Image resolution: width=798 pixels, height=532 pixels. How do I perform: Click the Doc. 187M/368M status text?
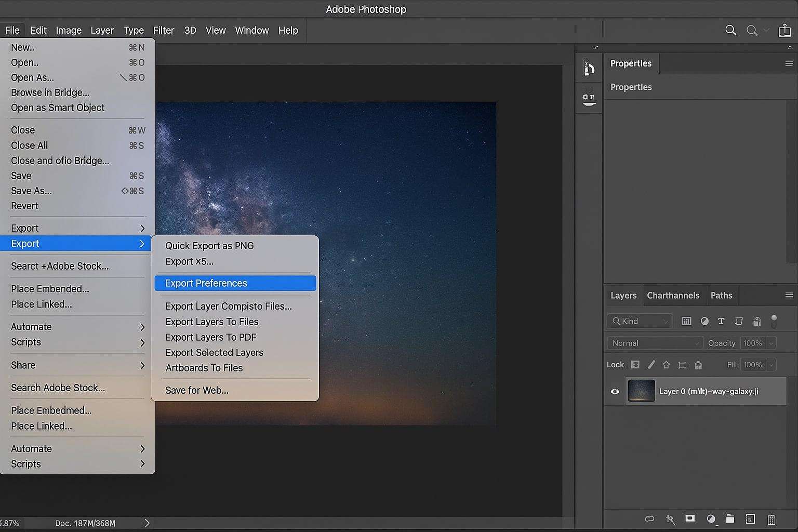(x=85, y=523)
